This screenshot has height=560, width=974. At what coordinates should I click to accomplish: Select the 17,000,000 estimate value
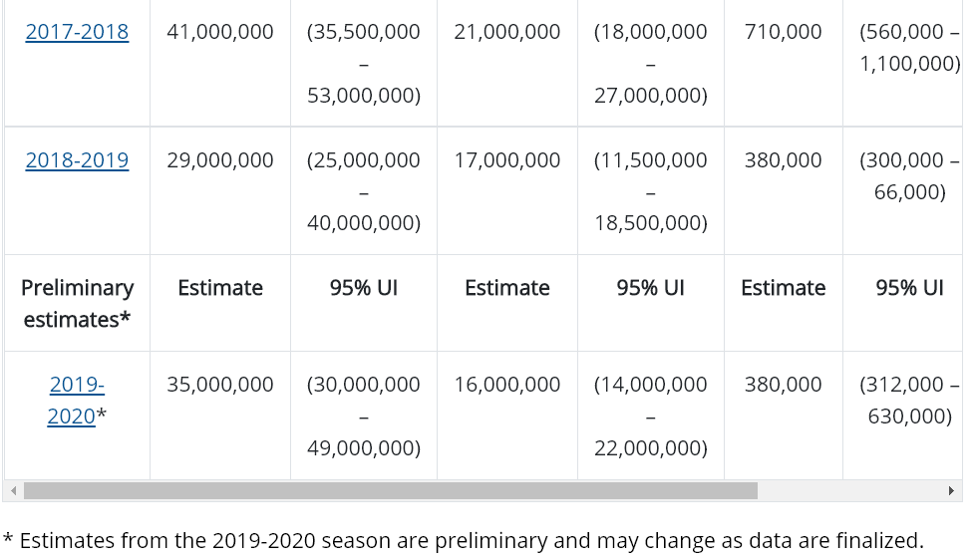[x=507, y=160]
